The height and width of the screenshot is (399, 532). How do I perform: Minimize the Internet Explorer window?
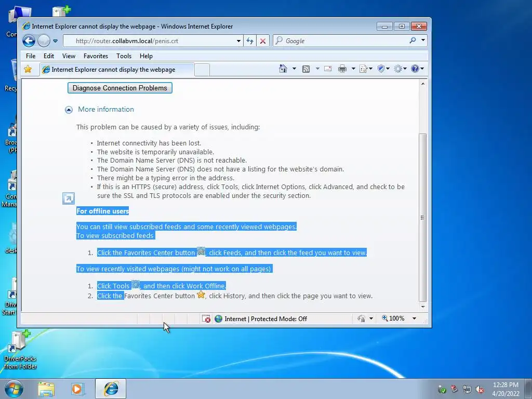(x=384, y=26)
